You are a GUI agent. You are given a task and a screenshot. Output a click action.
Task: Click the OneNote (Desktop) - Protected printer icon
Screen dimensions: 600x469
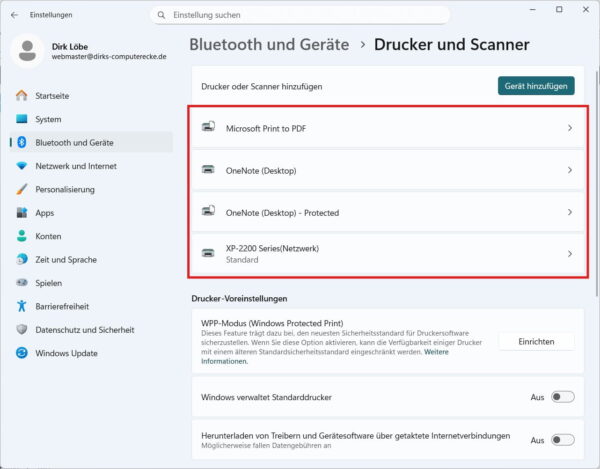pos(208,211)
